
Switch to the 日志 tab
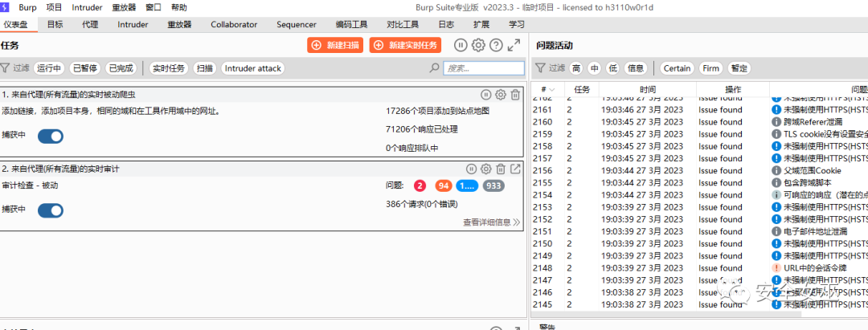pyautogui.click(x=446, y=24)
